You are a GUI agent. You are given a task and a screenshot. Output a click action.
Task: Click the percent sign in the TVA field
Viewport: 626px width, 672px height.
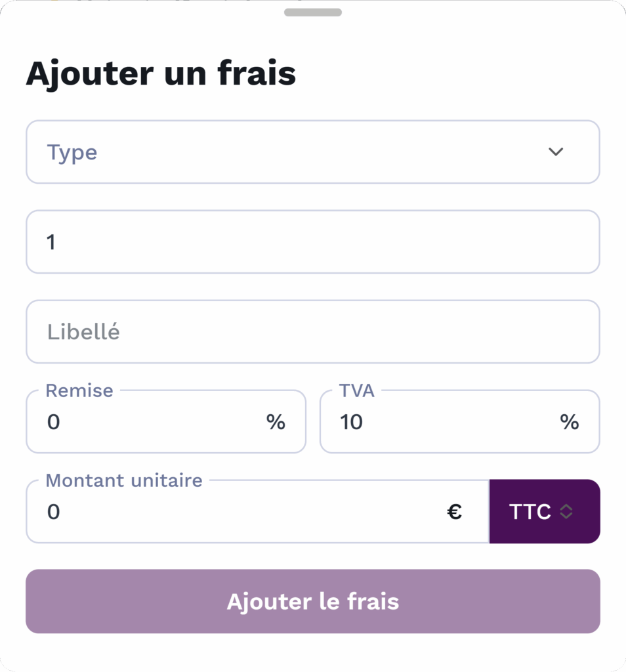(x=569, y=422)
